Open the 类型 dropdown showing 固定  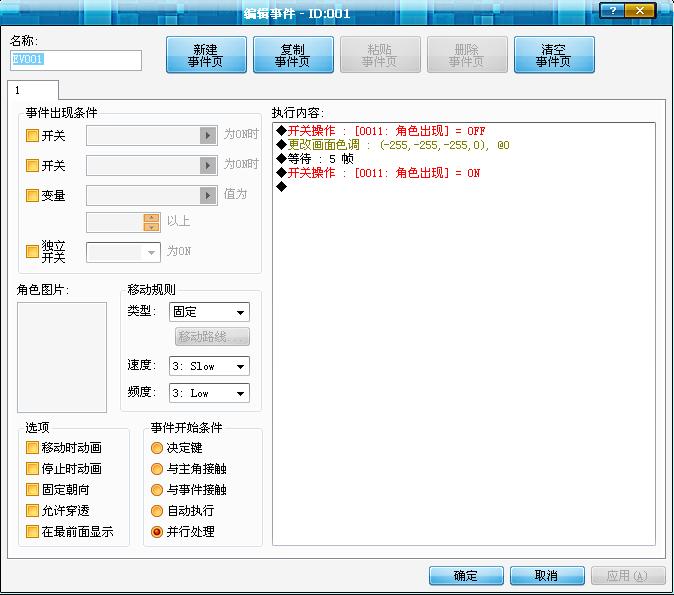pos(209,312)
